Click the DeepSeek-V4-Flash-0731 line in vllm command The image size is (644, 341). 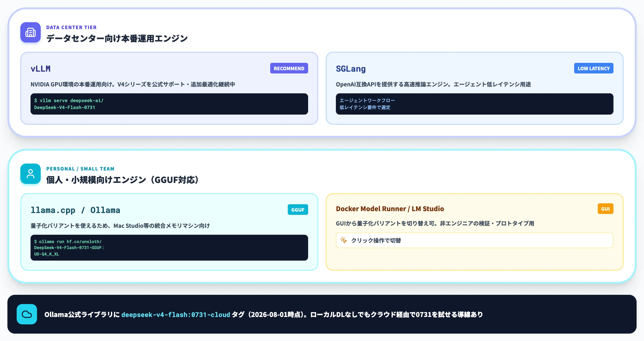pos(65,108)
